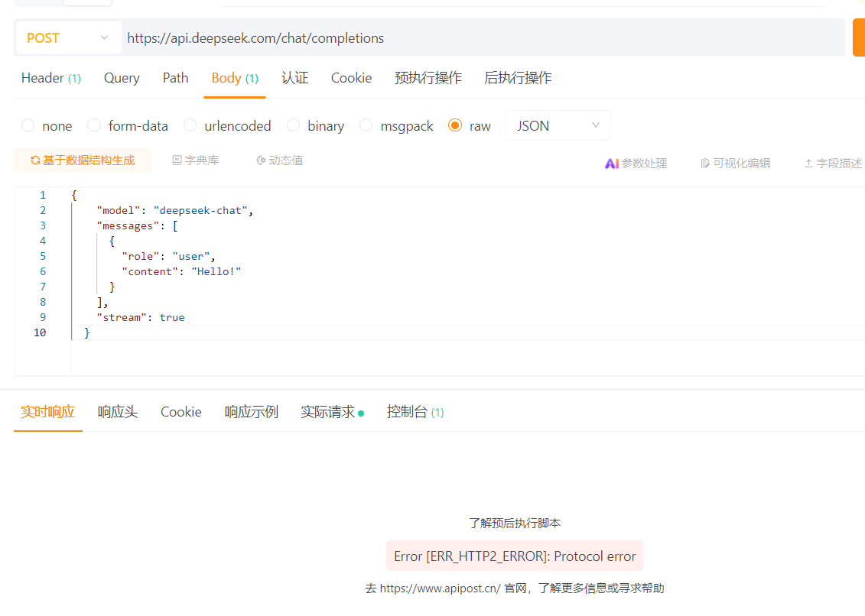Select the raw radio button

(x=455, y=126)
